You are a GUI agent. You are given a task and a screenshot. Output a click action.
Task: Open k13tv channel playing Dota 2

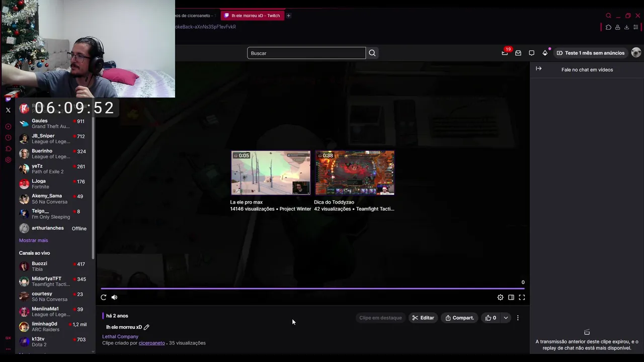(53, 342)
